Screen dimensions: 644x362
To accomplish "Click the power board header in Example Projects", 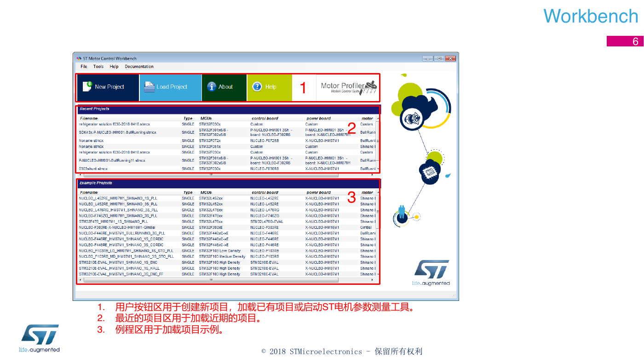I will tap(319, 192).
